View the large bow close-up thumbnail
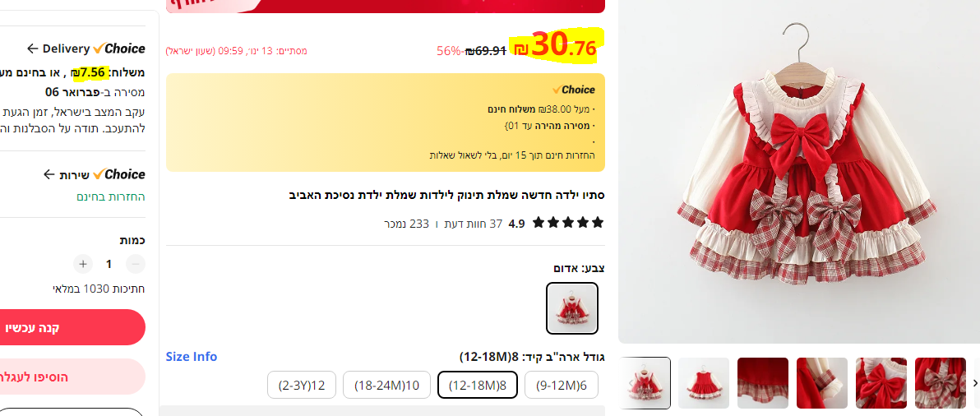Image resolution: width=980 pixels, height=416 pixels. click(881, 383)
